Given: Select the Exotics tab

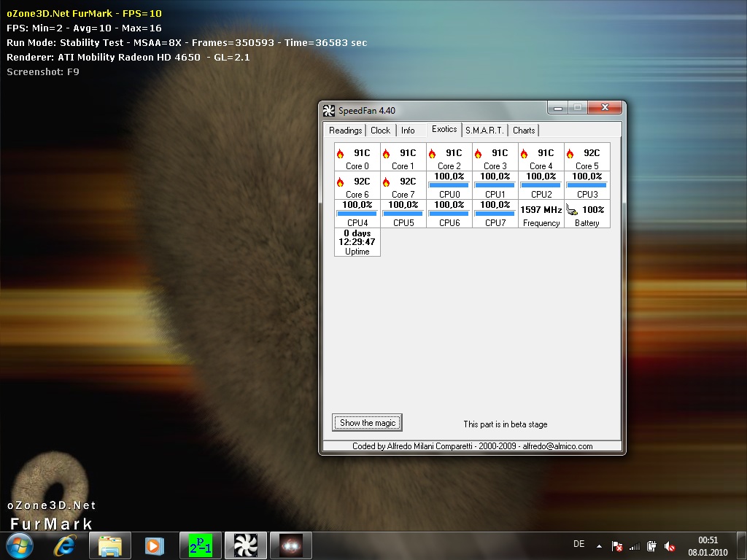Looking at the screenshot, I should pos(444,129).
